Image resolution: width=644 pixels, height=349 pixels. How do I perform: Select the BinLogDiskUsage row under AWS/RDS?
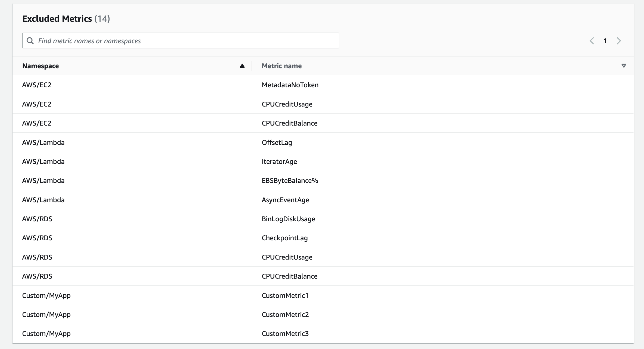[288, 219]
